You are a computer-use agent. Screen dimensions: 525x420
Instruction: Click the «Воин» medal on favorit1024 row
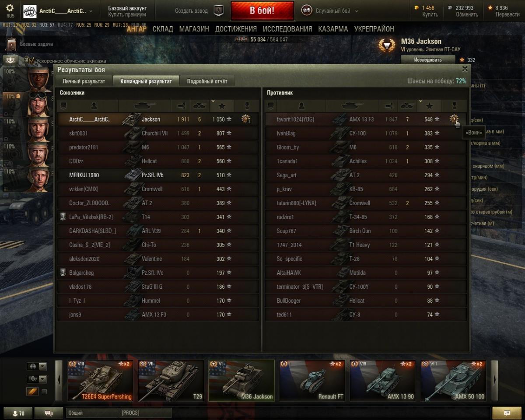(x=454, y=119)
